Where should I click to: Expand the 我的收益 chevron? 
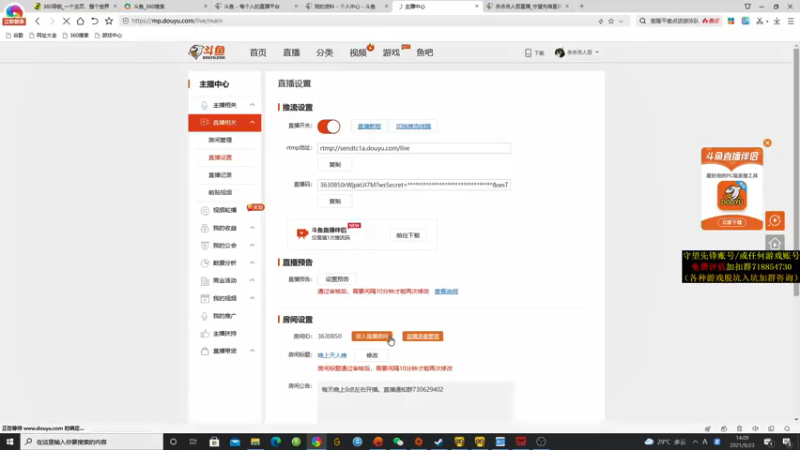tap(252, 228)
